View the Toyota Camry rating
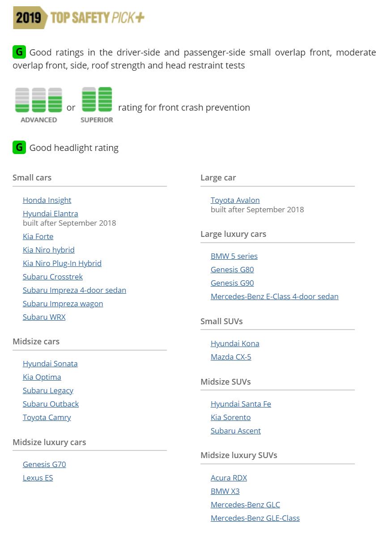 point(47,417)
